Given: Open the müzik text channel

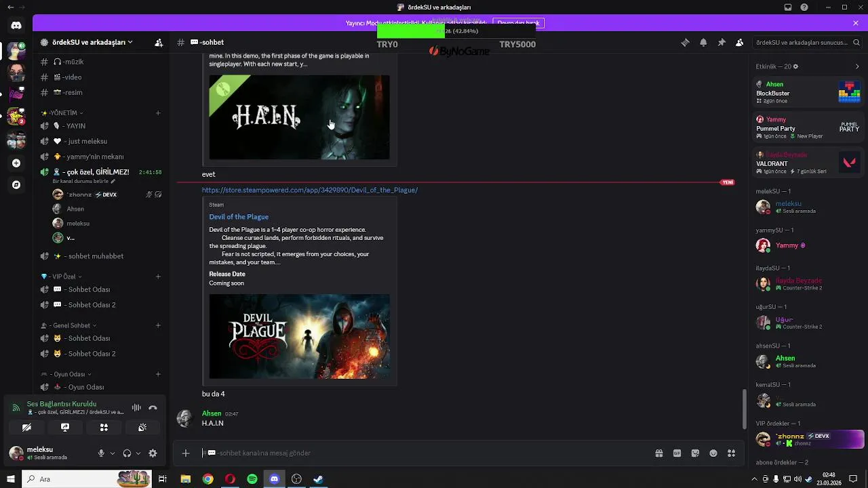Looking at the screenshot, I should pyautogui.click(x=102, y=62).
